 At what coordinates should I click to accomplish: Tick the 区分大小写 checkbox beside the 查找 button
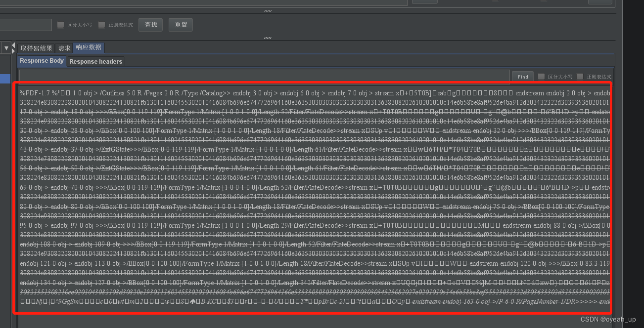click(61, 25)
